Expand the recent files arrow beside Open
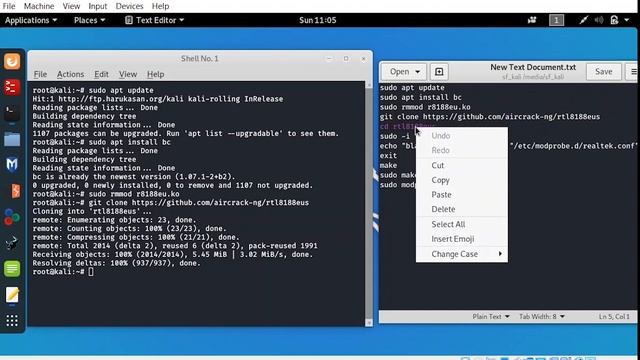 (418, 72)
